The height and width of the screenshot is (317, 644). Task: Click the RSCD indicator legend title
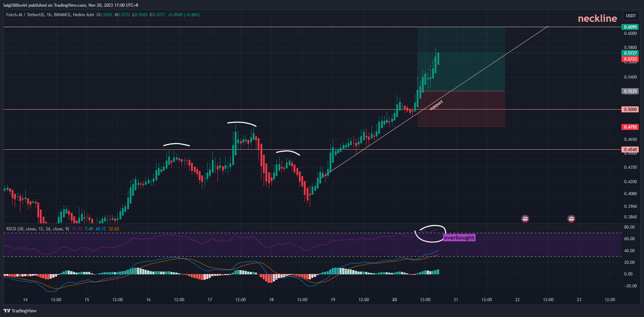tap(38, 229)
